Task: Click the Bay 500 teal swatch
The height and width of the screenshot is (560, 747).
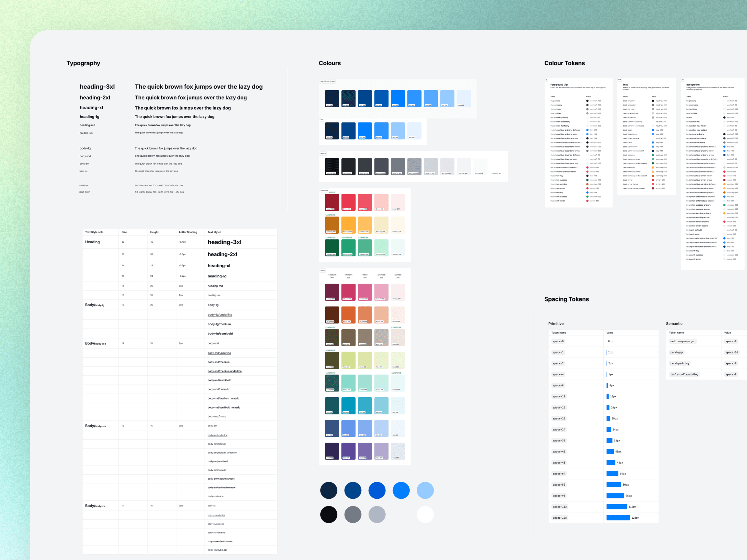Action: 348,405
